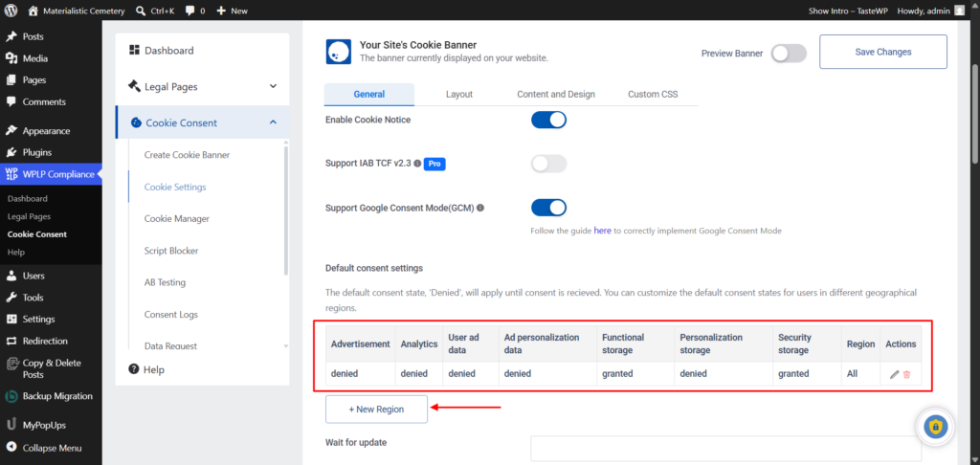Open Help in the plugin panel
Viewport: 980px width, 465px height.
tap(146, 370)
